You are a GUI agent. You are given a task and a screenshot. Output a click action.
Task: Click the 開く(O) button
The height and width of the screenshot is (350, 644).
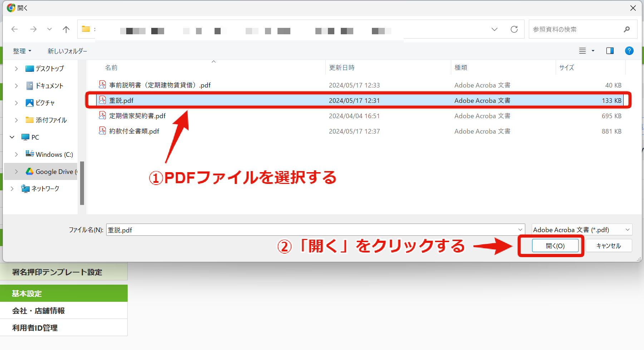(x=555, y=246)
